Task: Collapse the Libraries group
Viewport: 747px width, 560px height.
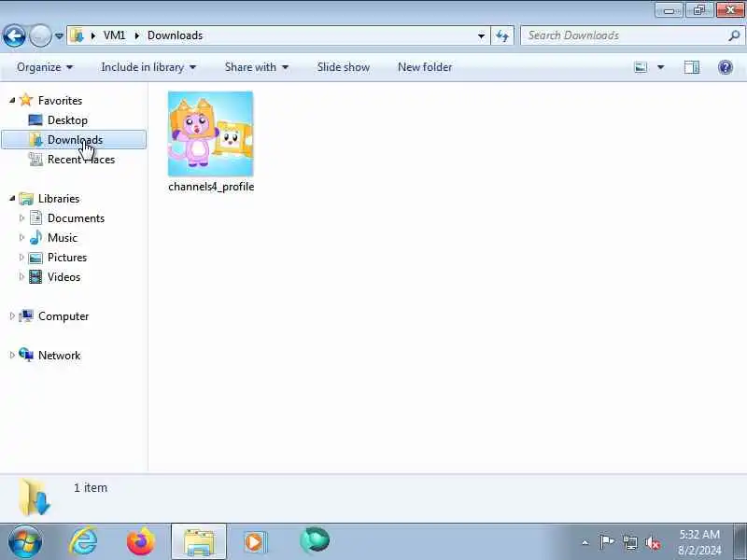Action: coord(12,198)
